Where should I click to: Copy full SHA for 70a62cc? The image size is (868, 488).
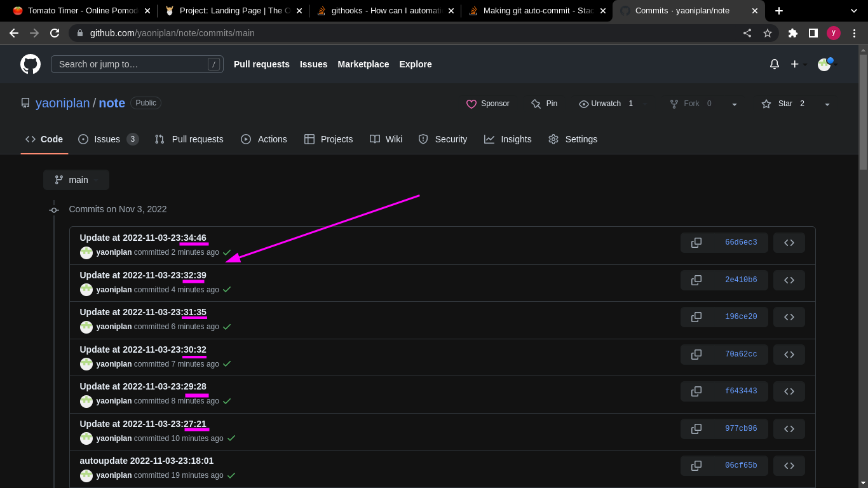(x=696, y=355)
